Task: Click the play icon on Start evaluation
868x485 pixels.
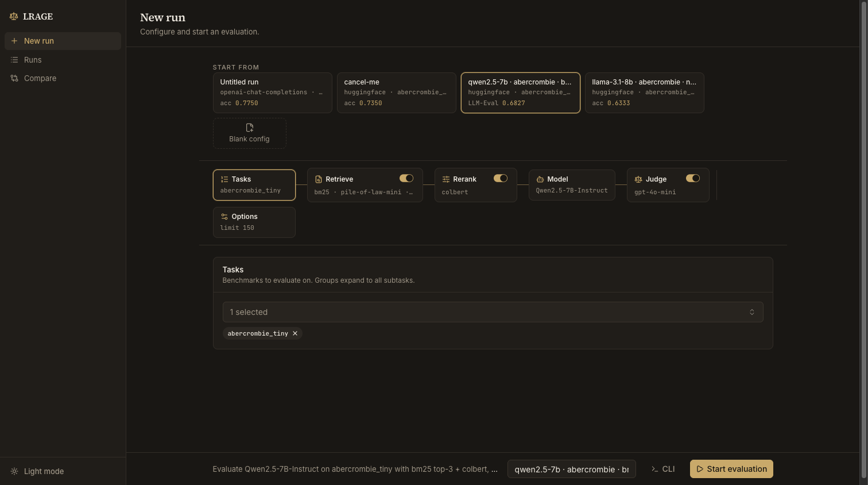Action: click(x=700, y=469)
